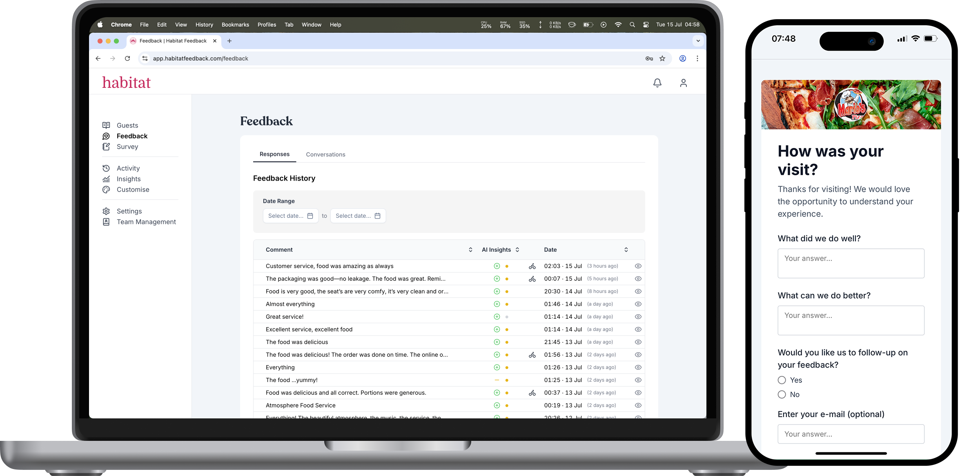Screen dimensions: 980x476
Task: Click the Insights chart icon in sidebar
Action: [x=106, y=179]
